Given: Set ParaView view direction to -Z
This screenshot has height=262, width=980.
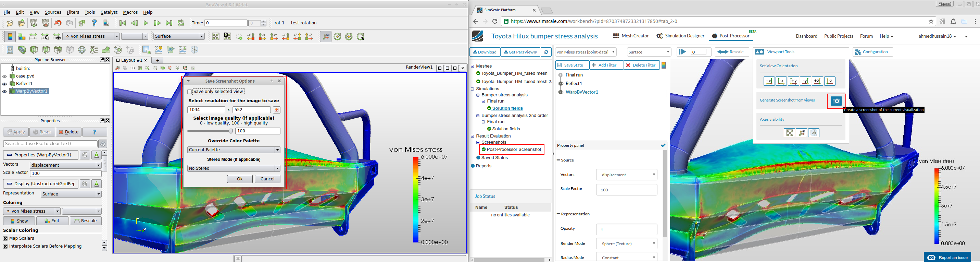Looking at the screenshot, I should coord(309,37).
